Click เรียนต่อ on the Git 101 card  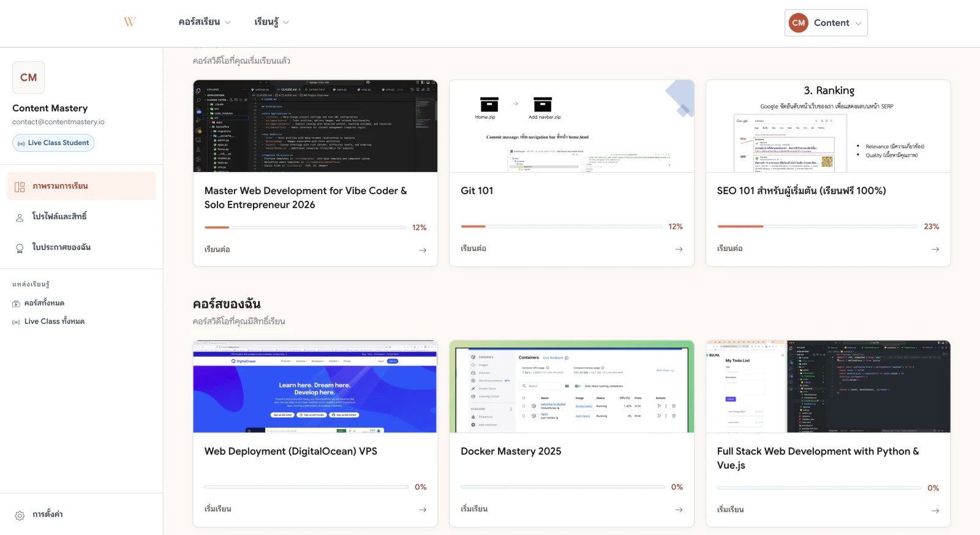[x=473, y=249]
